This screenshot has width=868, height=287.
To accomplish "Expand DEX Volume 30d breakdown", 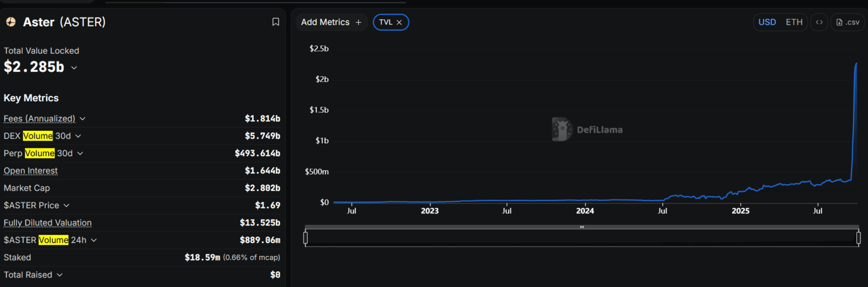I will tap(78, 136).
